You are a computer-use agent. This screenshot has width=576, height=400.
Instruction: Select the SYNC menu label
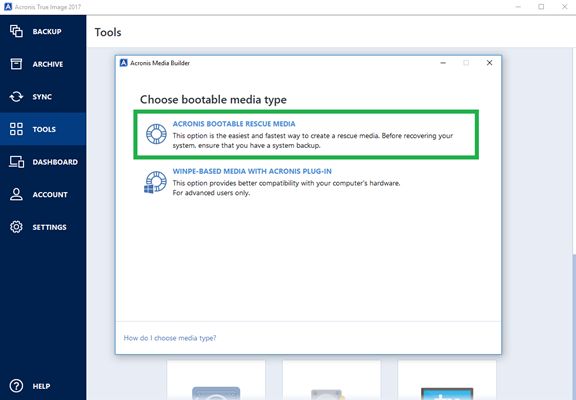(42, 97)
